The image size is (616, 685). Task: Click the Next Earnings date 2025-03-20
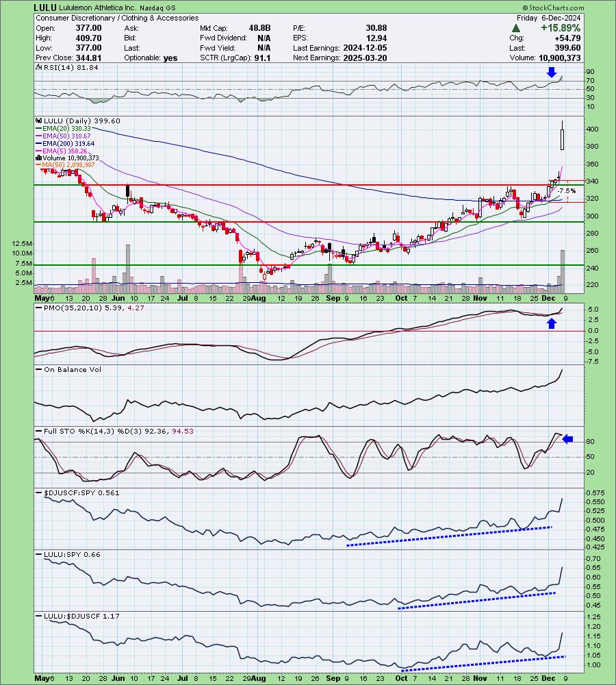coord(365,58)
